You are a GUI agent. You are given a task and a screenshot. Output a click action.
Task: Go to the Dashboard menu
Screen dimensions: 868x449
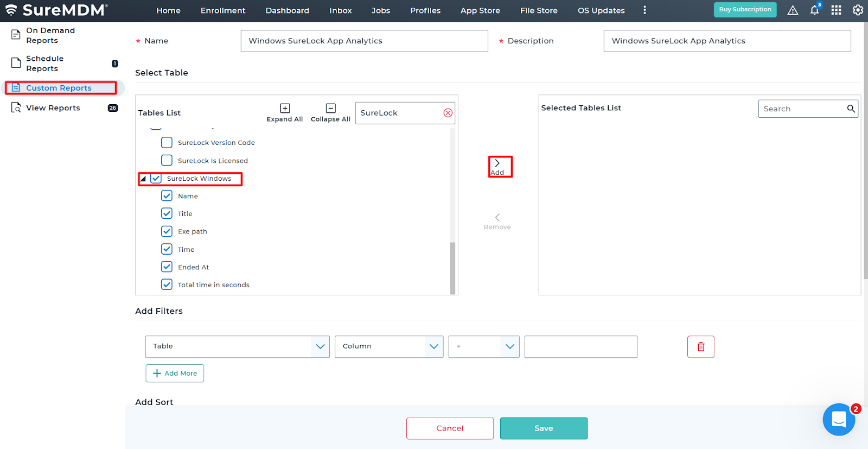point(287,10)
